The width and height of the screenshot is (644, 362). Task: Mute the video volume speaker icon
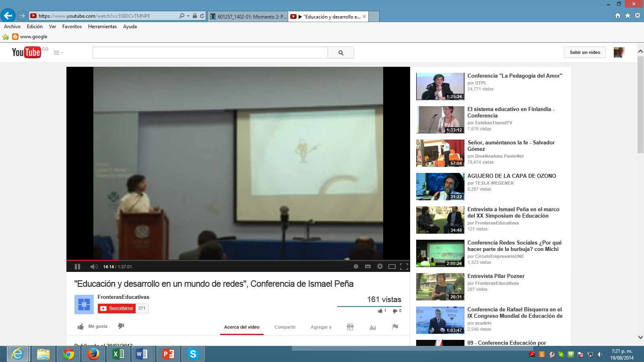click(94, 267)
